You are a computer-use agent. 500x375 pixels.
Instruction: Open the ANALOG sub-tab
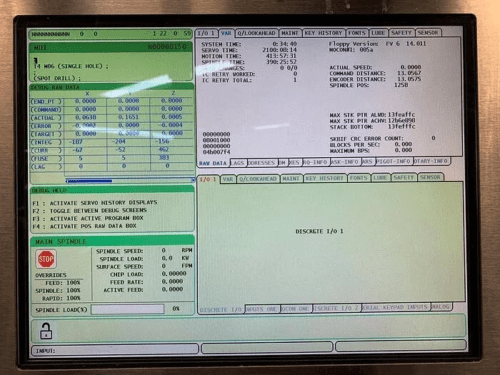tap(440, 307)
